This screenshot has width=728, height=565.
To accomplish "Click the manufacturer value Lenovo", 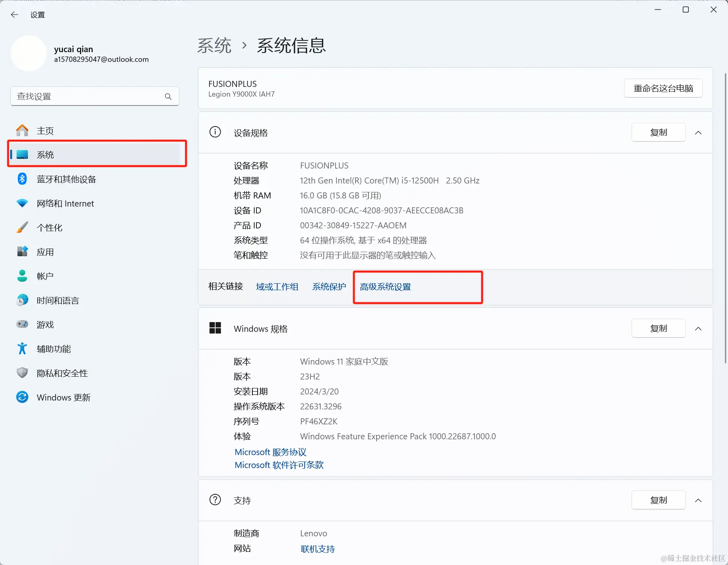I will click(x=313, y=533).
